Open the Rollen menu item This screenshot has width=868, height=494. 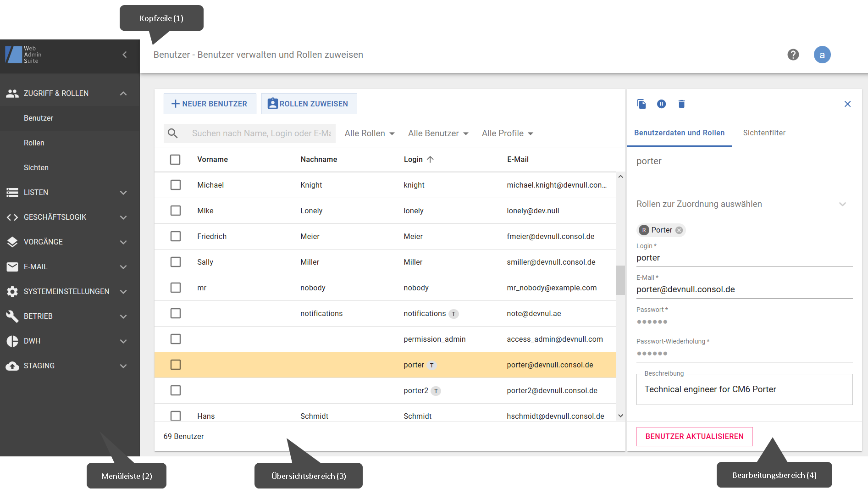tap(34, 143)
